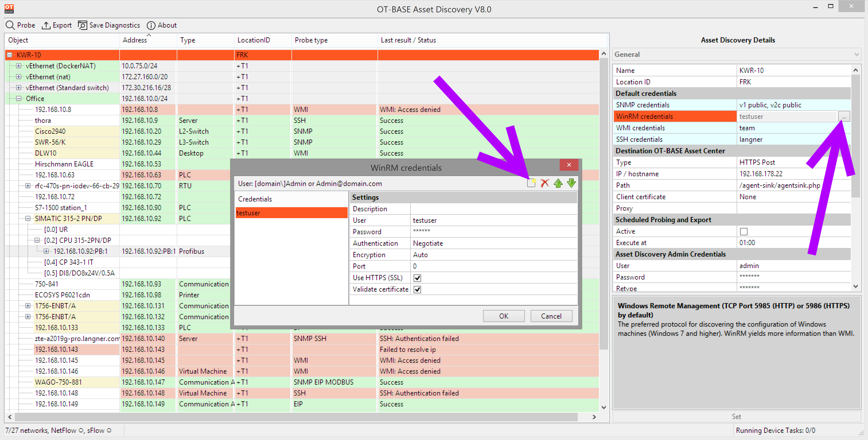This screenshot has width=868, height=440.
Task: Toggle the Use HTTPS (SSL) checkbox
Action: pos(417,278)
